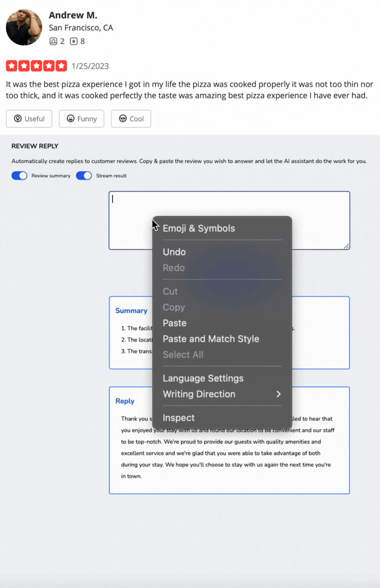
Task: Choose Paste from the context menu
Action: tap(222, 323)
